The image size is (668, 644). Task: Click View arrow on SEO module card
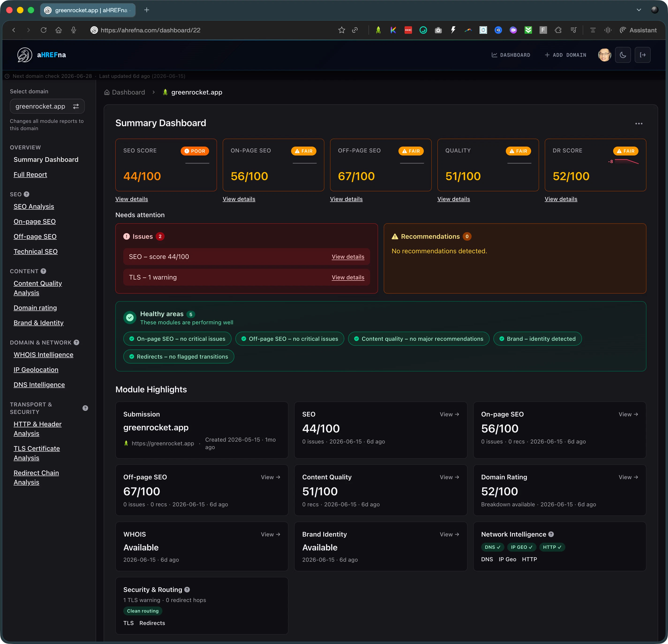coord(449,414)
